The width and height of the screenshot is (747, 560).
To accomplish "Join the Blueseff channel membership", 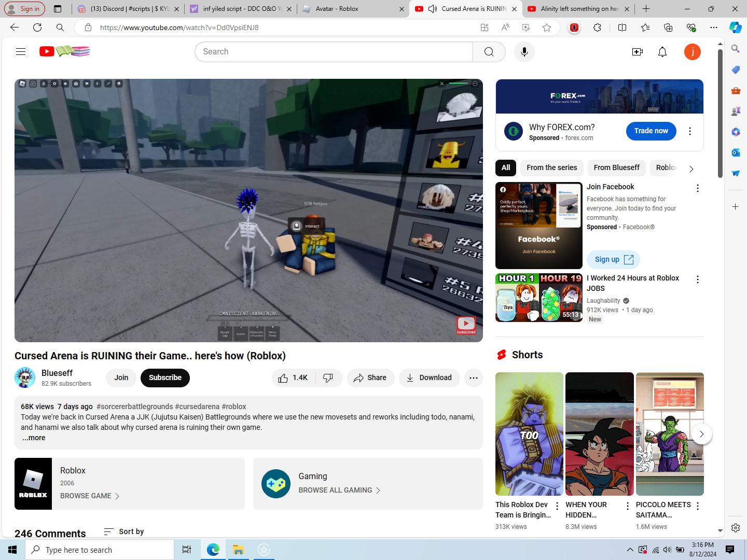I will (x=121, y=378).
